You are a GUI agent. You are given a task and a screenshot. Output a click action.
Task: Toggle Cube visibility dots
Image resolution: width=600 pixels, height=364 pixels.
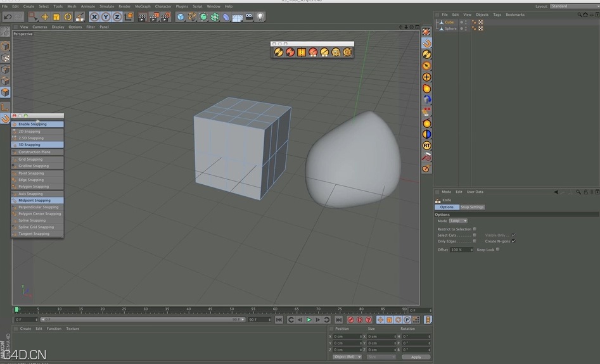(466, 22)
